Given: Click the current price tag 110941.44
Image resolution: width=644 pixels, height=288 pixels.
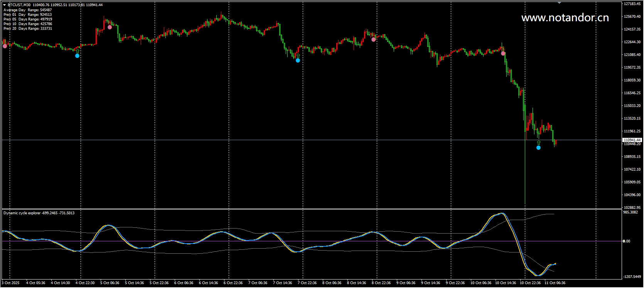Looking at the screenshot, I should (632, 140).
